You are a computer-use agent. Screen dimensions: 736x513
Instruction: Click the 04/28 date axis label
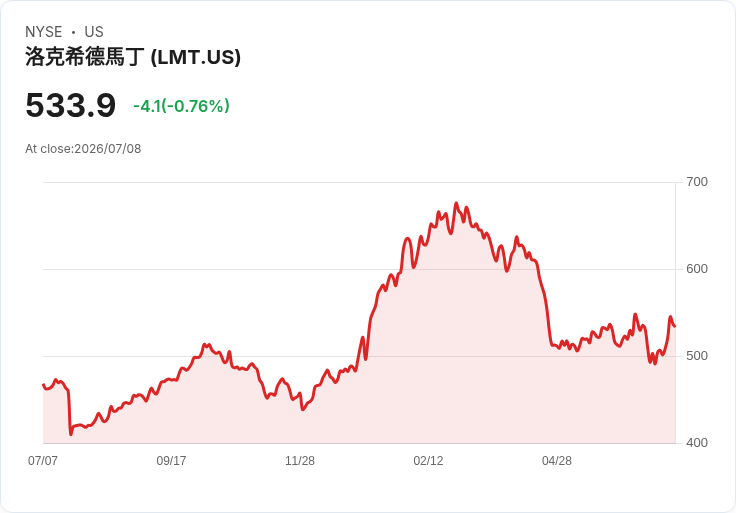pos(557,461)
